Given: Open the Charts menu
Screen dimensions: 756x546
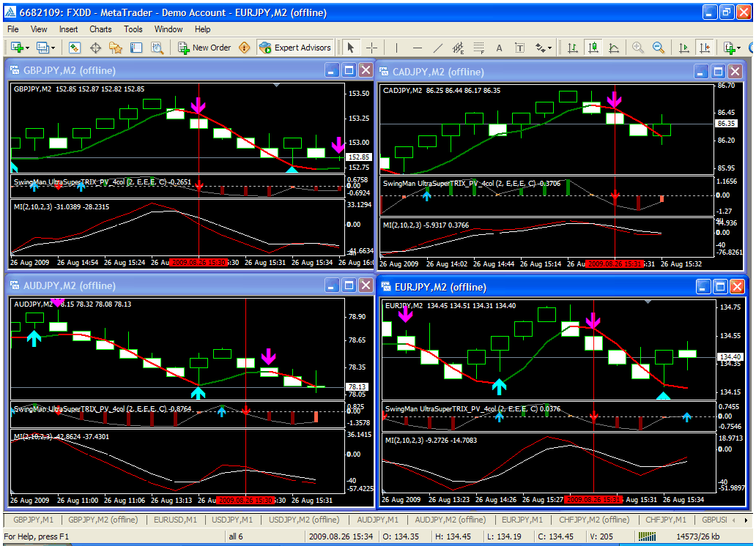Looking at the screenshot, I should tap(100, 29).
